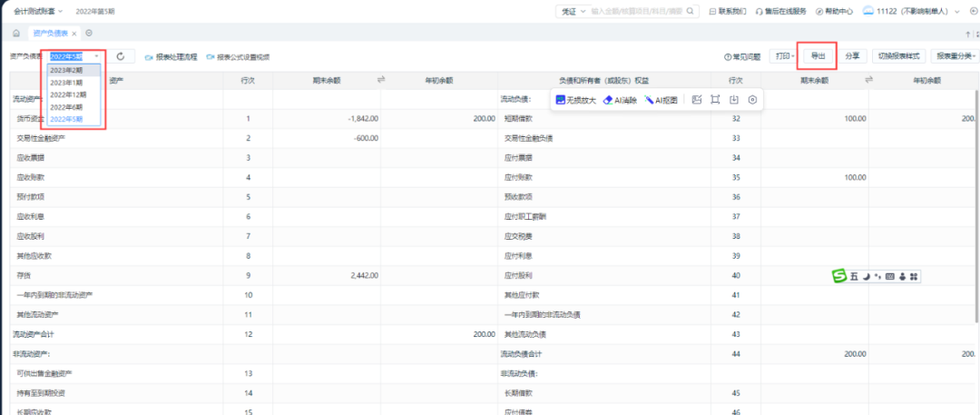Open 常见问题 help link
Screen dimensions: 980x415
[x=742, y=57]
